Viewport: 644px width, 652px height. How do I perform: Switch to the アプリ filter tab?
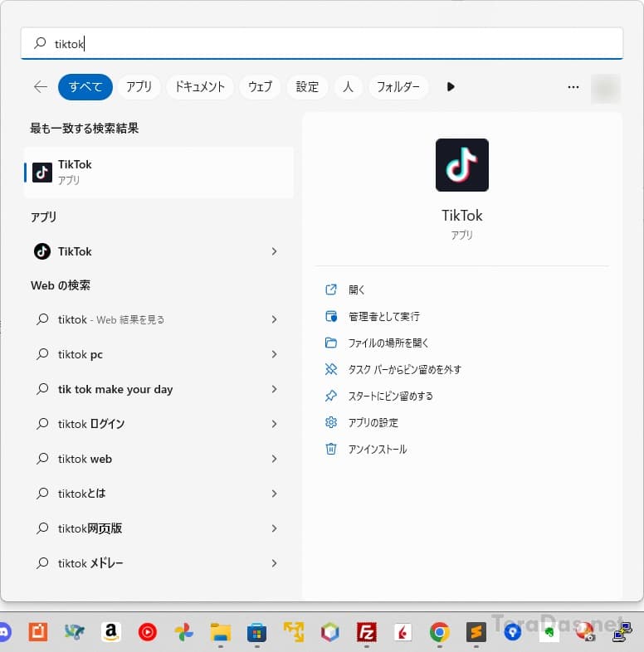tap(139, 87)
